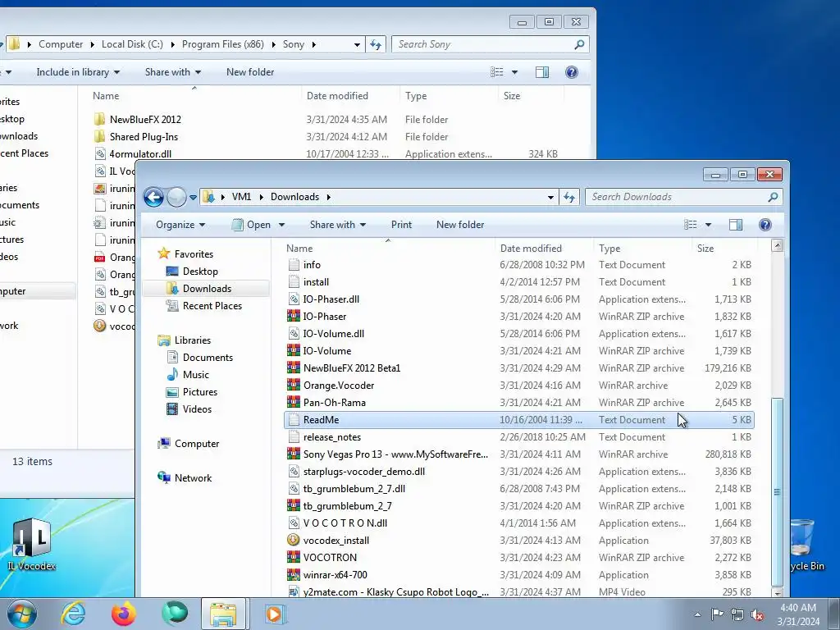Expand view options arrow in Downloads
The width and height of the screenshot is (840, 630).
tap(708, 225)
